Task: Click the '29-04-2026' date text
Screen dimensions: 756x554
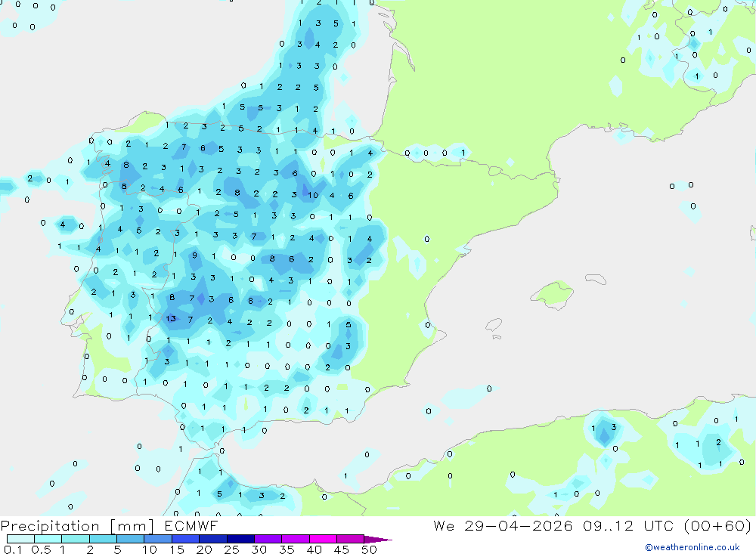Action: (x=519, y=525)
